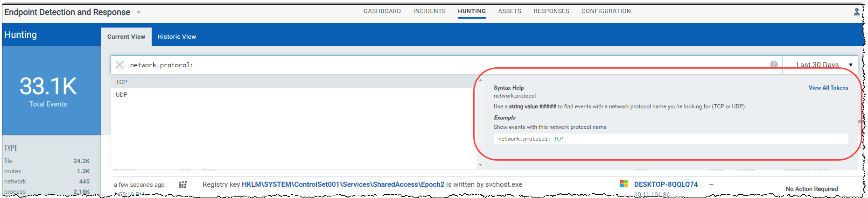The width and height of the screenshot is (868, 198).
Task: Go to the Dashboard section
Action: coord(382,11)
